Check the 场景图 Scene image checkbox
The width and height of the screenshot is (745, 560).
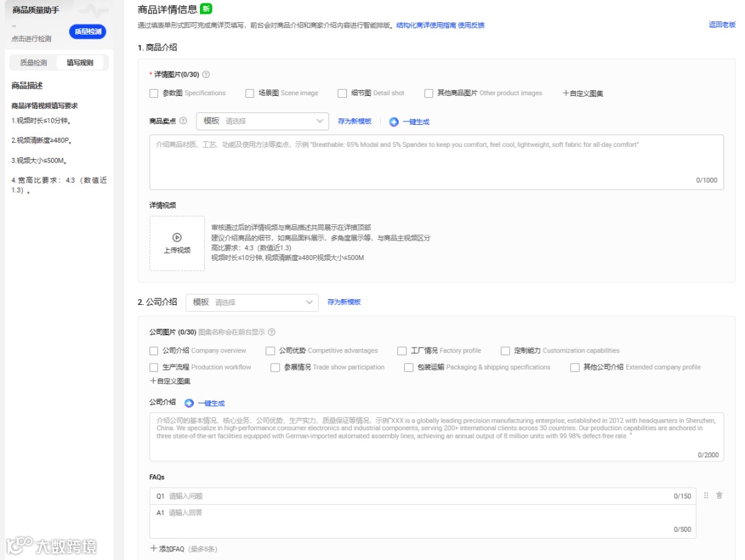250,94
